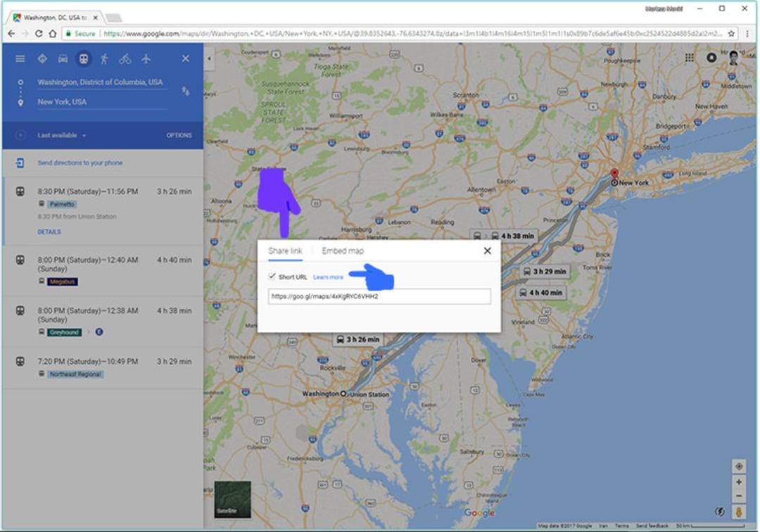Expand DETAILS for Palmetto route

pos(49,232)
